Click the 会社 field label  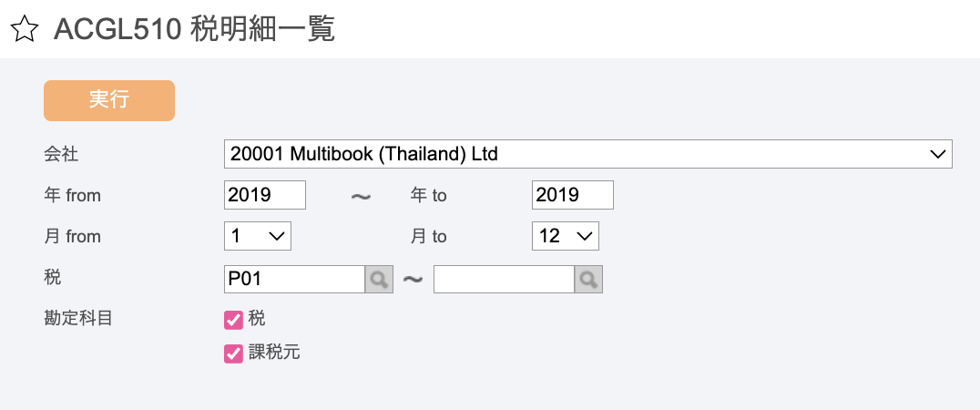pyautogui.click(x=61, y=154)
